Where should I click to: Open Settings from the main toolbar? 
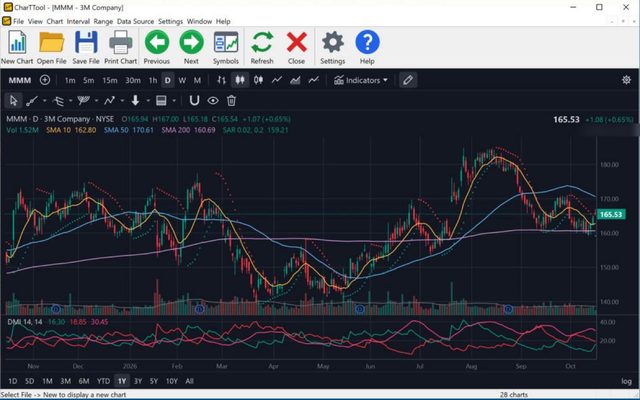point(333,42)
